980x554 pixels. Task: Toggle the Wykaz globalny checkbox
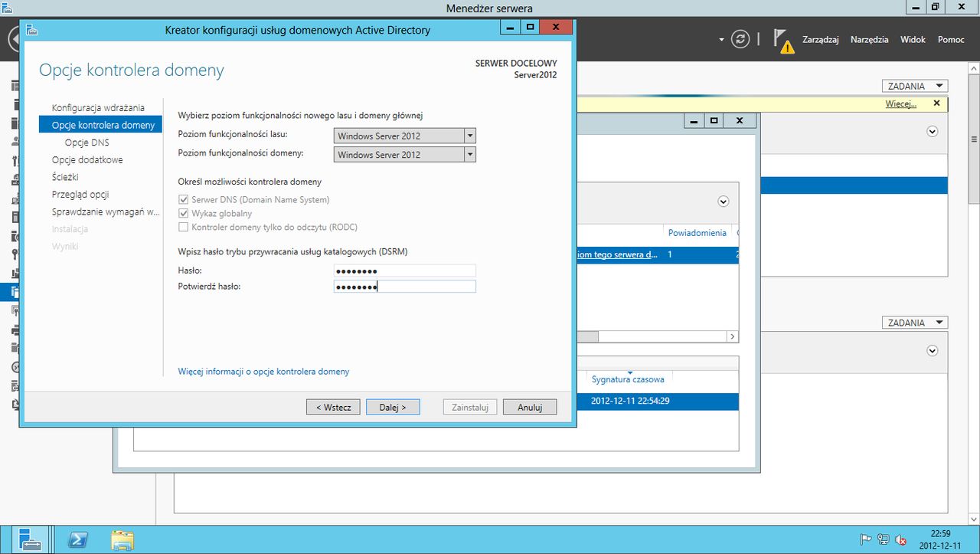click(x=183, y=214)
